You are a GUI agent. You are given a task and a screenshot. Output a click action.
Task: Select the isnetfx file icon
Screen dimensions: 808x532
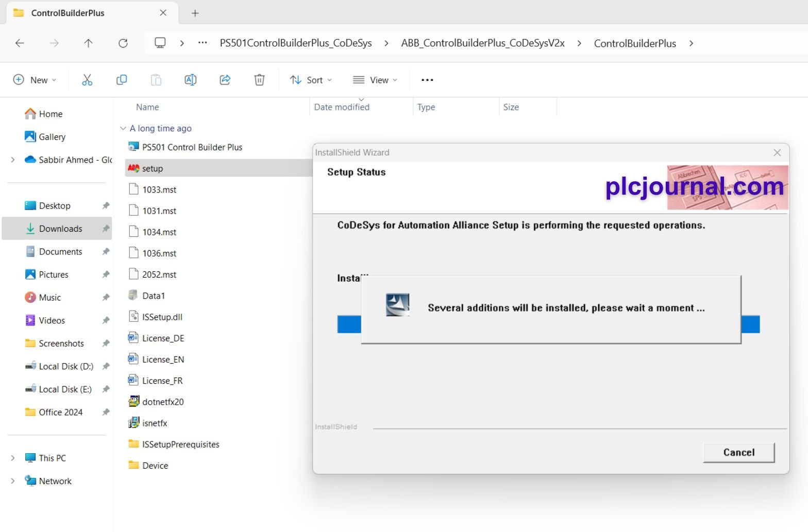[133, 423]
